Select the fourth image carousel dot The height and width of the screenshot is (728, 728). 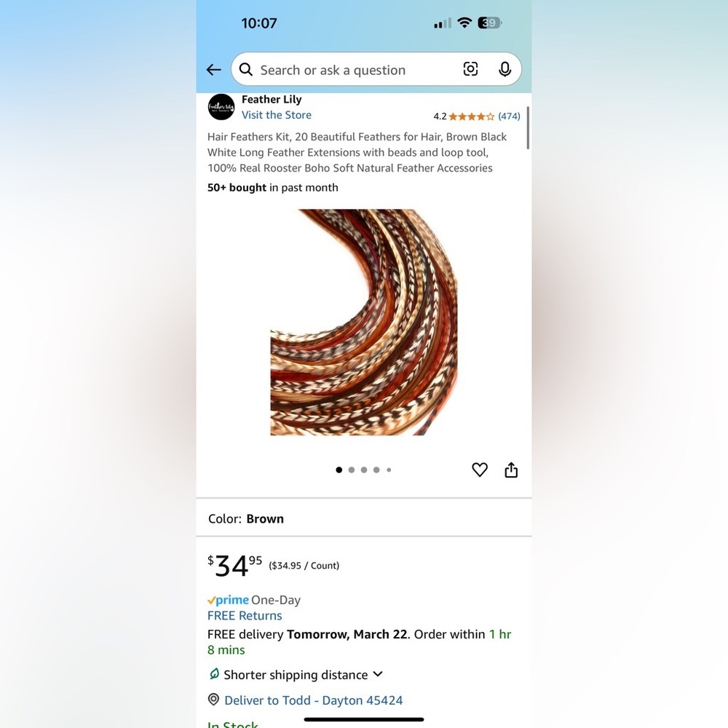coord(376,470)
